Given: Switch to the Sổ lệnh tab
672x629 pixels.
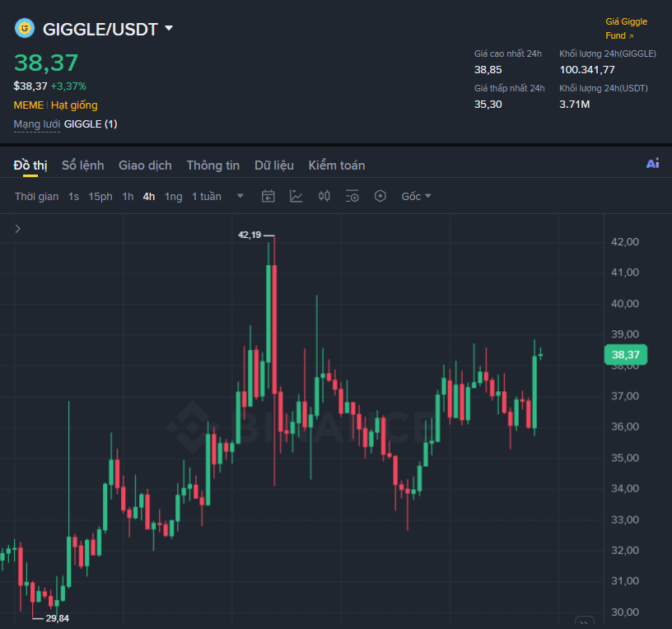Looking at the screenshot, I should (82, 165).
